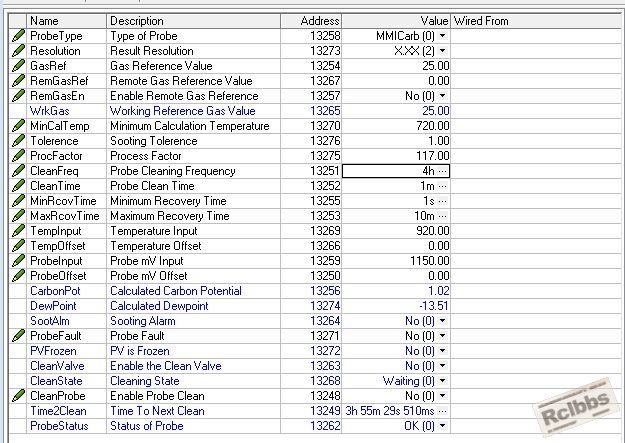The width and height of the screenshot is (625, 443).
Task: Sort by the Address column header
Action: coord(311,21)
